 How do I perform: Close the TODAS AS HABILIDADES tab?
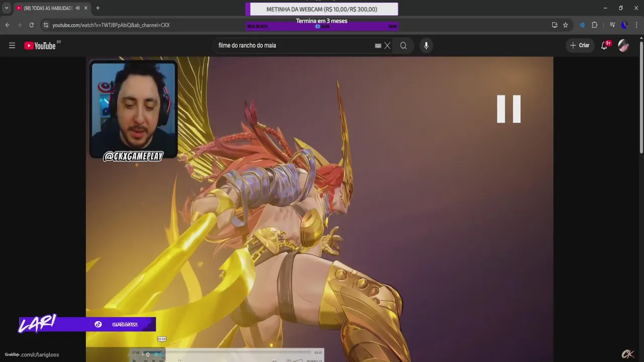click(86, 8)
